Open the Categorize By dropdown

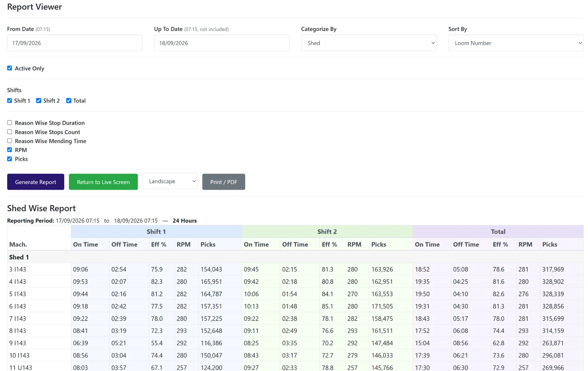pos(368,43)
